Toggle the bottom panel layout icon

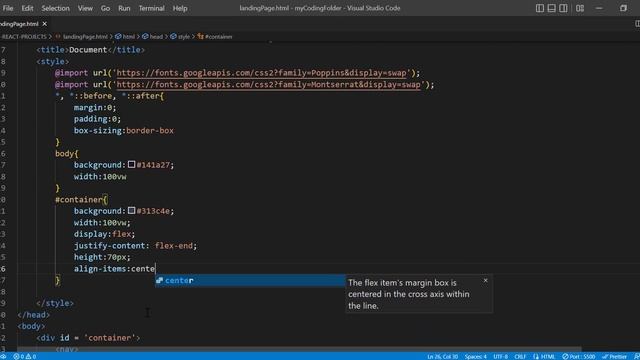551,8
